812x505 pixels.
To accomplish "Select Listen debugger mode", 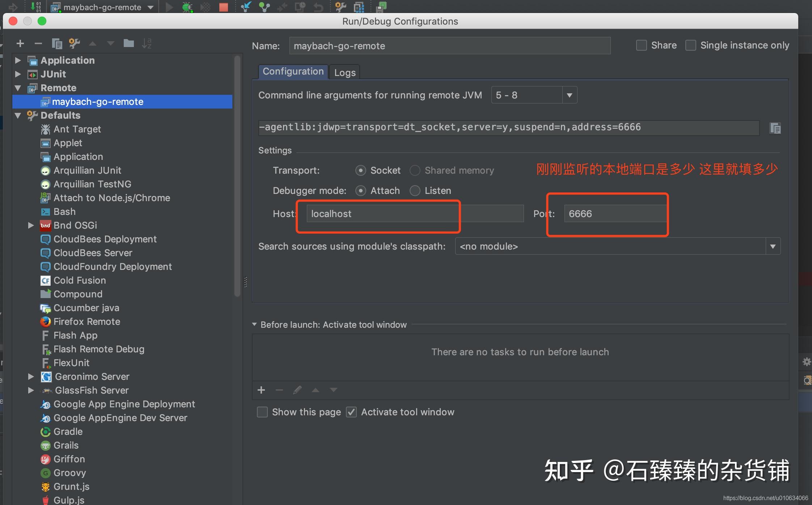I will [415, 191].
